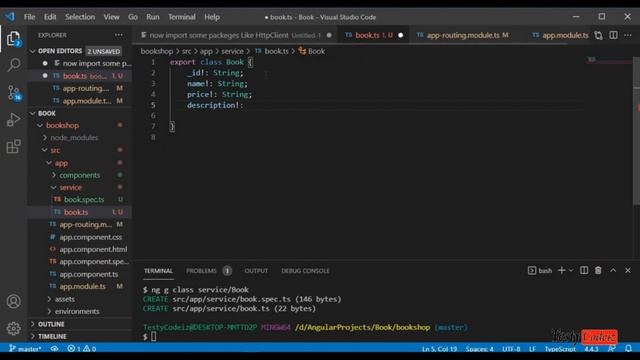Screen dimensions: 640x360
Task: Open the Explorer view in activity bar
Action: (13, 39)
